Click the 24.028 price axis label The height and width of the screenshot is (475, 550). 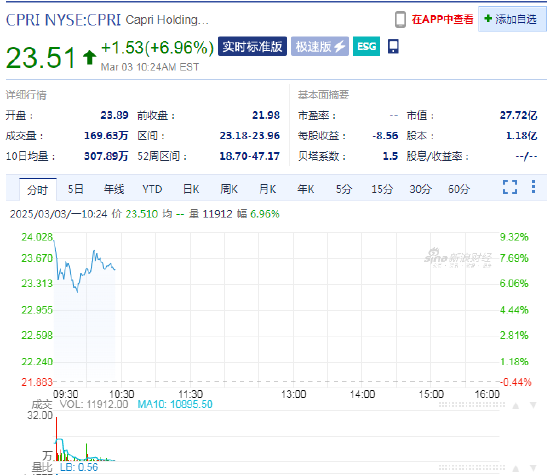(37, 237)
